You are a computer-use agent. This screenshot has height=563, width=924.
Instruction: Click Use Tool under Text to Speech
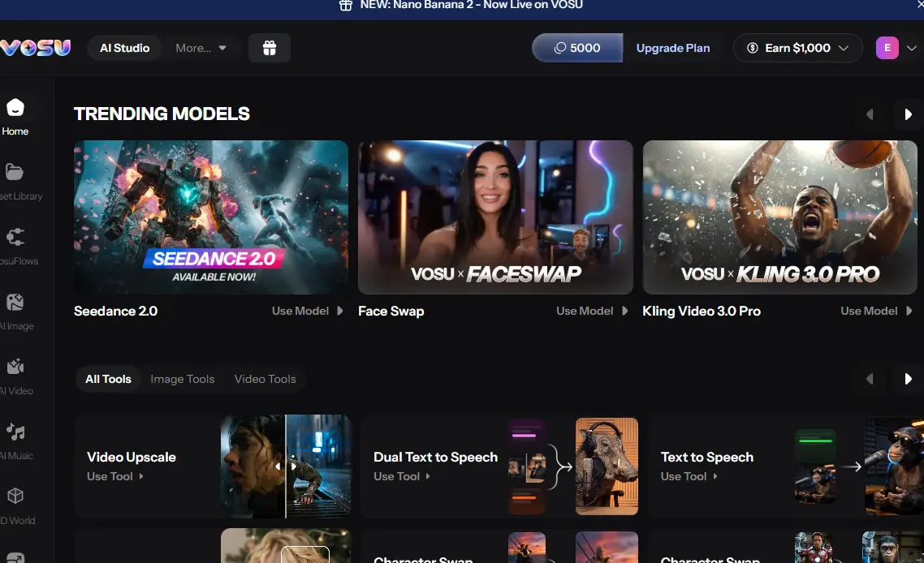[x=689, y=476]
